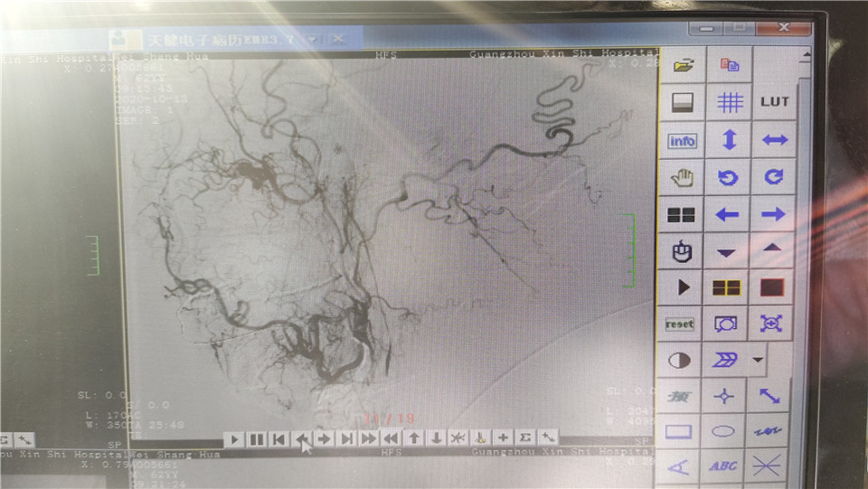Viewport: 868px width, 489px height.
Task: Click the down arrow in cine bar
Action: pos(436,438)
